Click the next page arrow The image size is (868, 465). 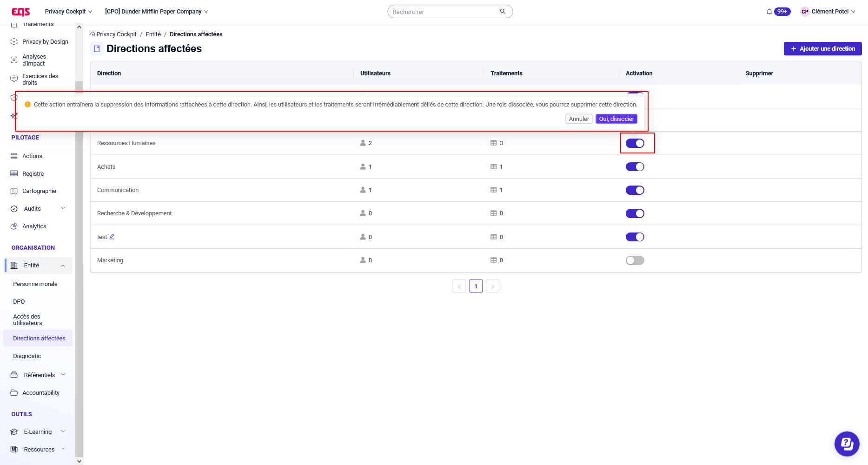(492, 286)
